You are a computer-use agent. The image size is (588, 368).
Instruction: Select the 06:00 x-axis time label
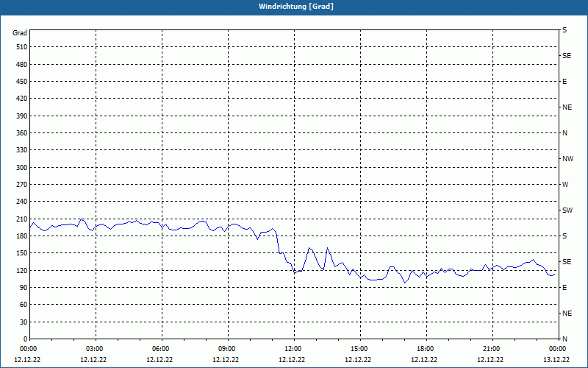tap(162, 349)
